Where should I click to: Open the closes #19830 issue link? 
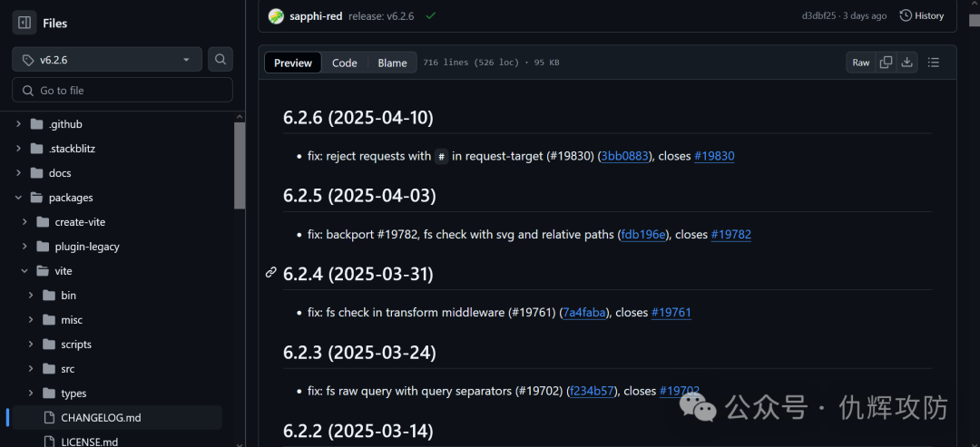click(714, 157)
